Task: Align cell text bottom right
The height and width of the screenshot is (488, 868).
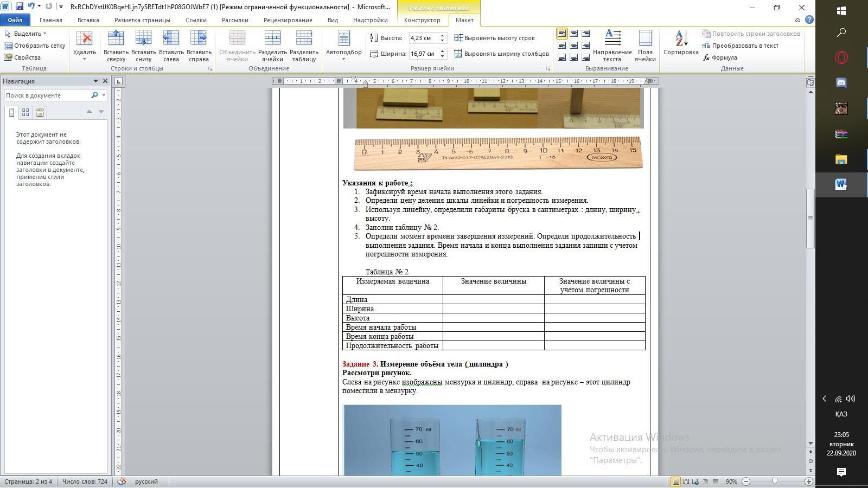Action: click(x=585, y=57)
